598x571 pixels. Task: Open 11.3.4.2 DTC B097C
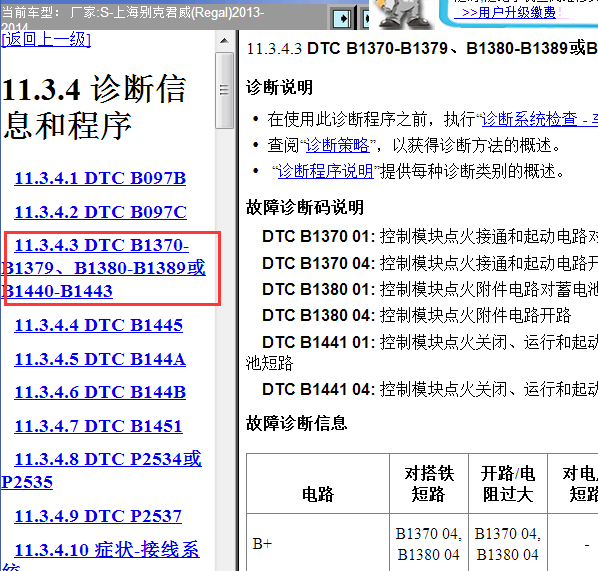pyautogui.click(x=100, y=212)
